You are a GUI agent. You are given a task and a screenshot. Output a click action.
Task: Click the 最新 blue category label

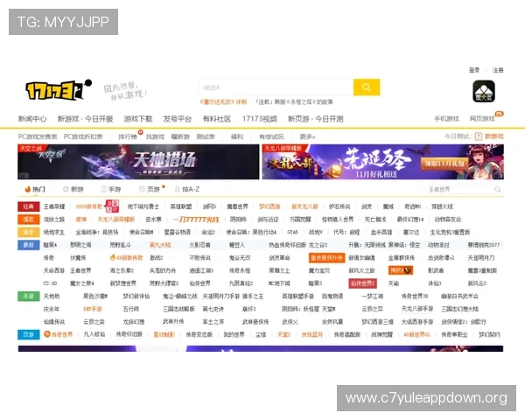pos(29,245)
